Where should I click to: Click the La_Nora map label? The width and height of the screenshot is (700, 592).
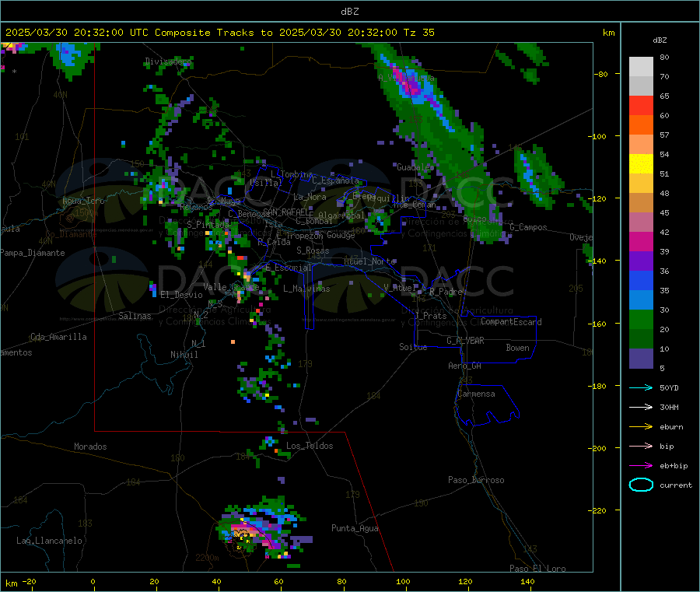310,197
